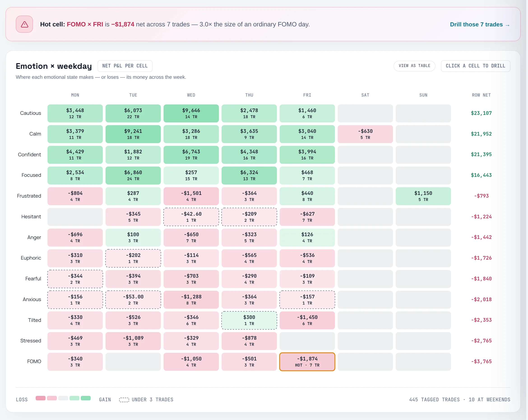Select the Stressed Tuesday cell -$1,089
This screenshot has width=528, height=420.
(x=133, y=341)
